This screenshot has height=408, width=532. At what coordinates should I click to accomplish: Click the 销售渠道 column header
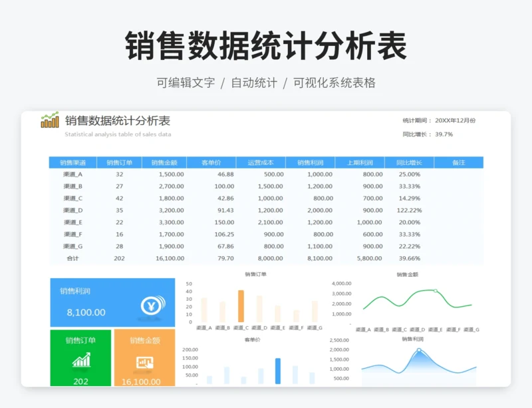(73, 162)
